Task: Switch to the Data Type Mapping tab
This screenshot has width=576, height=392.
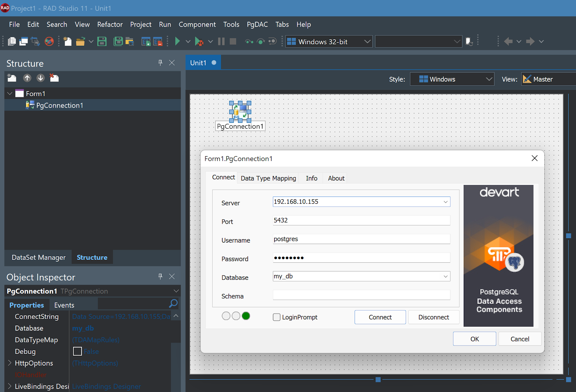Action: [x=268, y=178]
